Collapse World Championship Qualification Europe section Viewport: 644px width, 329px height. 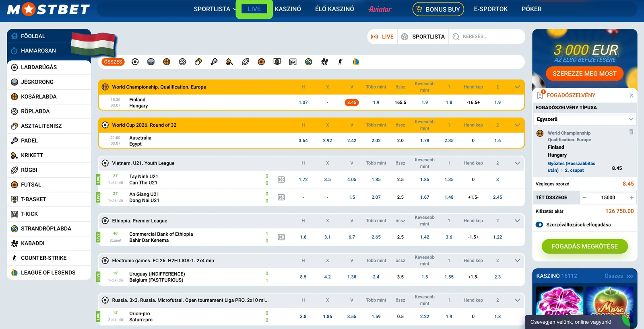tap(517, 87)
